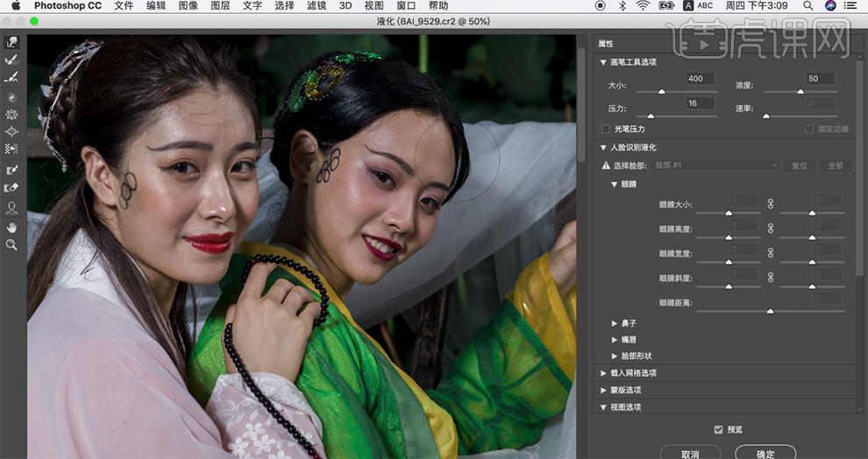Enable the 光笔压力 checkbox
This screenshot has height=459, width=868.
click(605, 129)
